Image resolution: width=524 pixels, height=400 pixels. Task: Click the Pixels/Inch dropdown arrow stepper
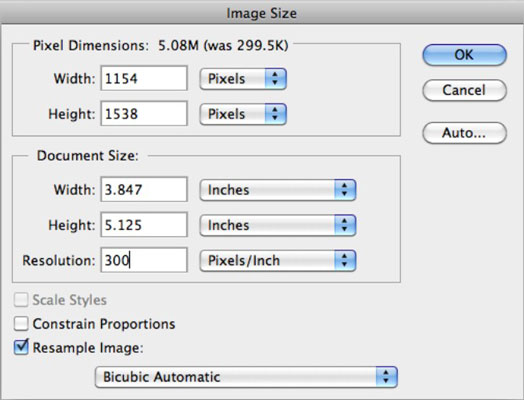pos(345,261)
